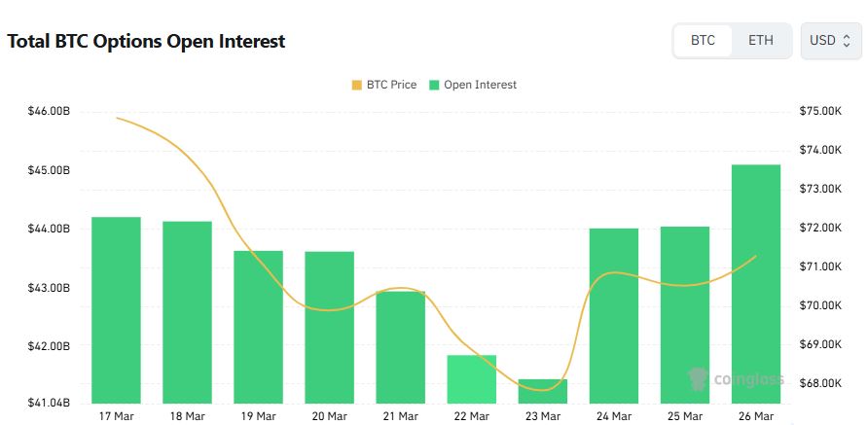
Task: Click the Total BTC Options Open Interest title
Action: click(x=147, y=42)
